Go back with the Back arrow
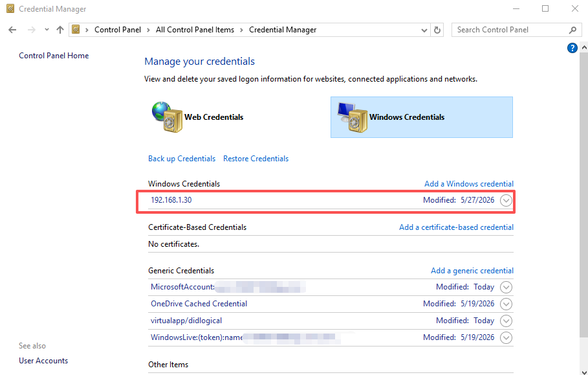The image size is (588, 375). tap(12, 30)
